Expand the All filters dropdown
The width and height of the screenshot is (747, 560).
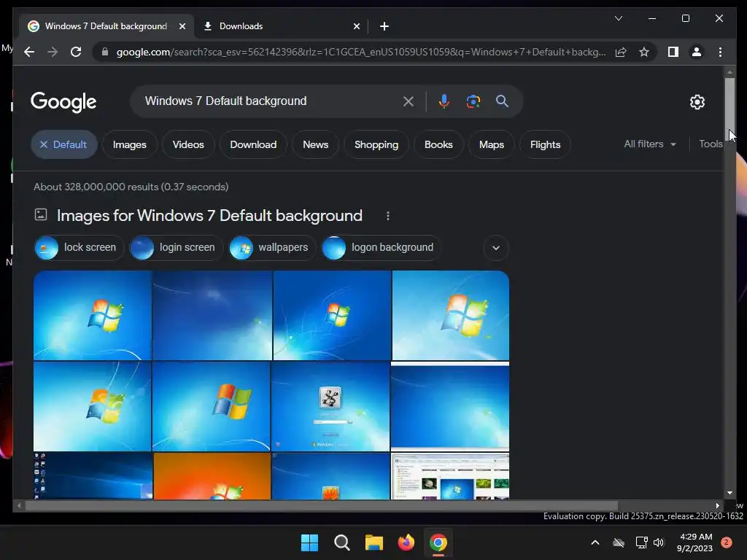tap(650, 144)
